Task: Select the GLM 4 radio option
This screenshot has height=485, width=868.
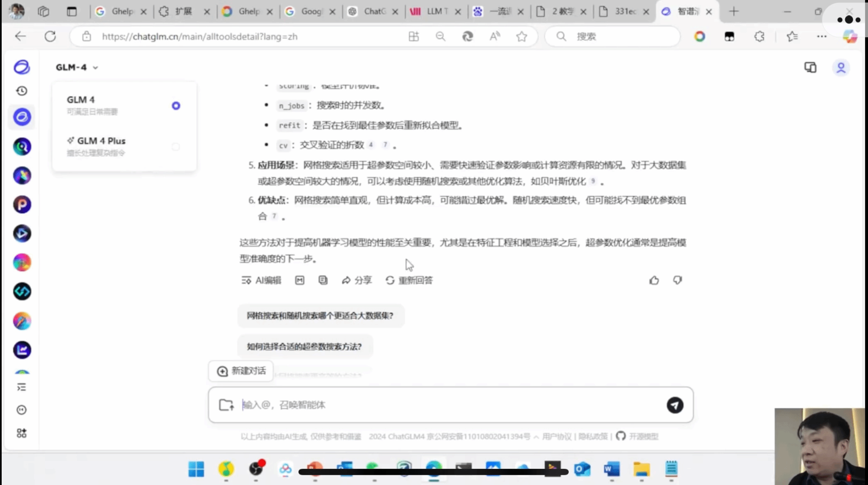Action: tap(176, 106)
